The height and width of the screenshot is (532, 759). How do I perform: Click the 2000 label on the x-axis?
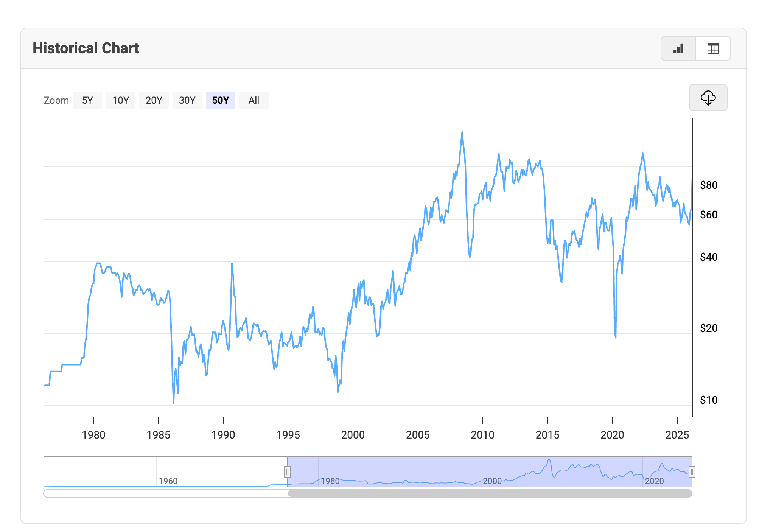(353, 435)
